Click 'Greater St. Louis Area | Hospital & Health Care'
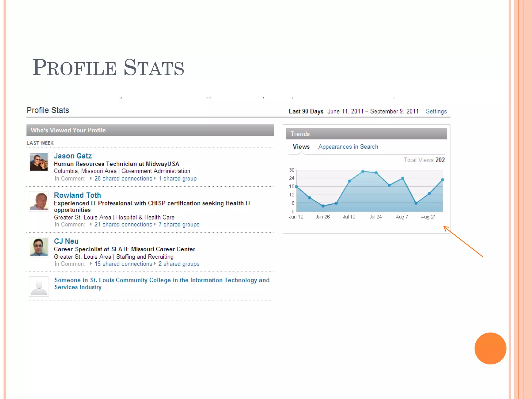The width and height of the screenshot is (532, 399). click(114, 217)
